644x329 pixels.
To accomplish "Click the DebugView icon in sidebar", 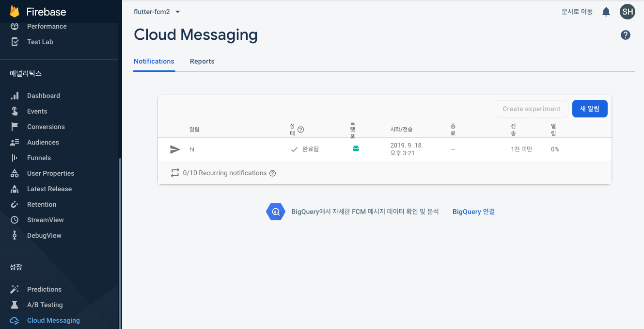I will pos(15,235).
